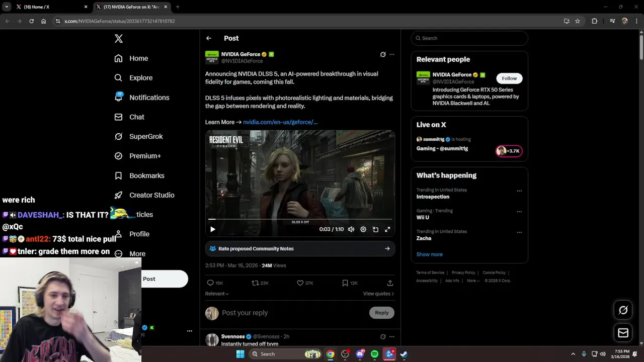Open Premium+ in sidebar
The height and width of the screenshot is (362, 644).
click(x=137, y=156)
